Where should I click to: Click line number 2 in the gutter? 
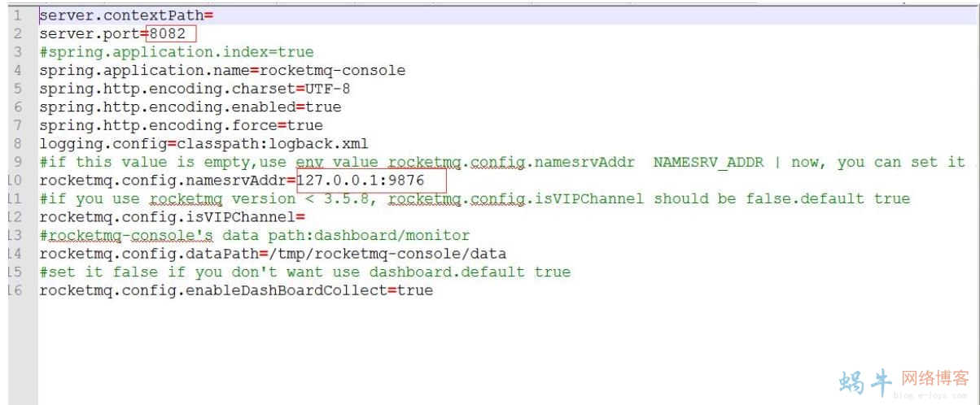coord(18,33)
